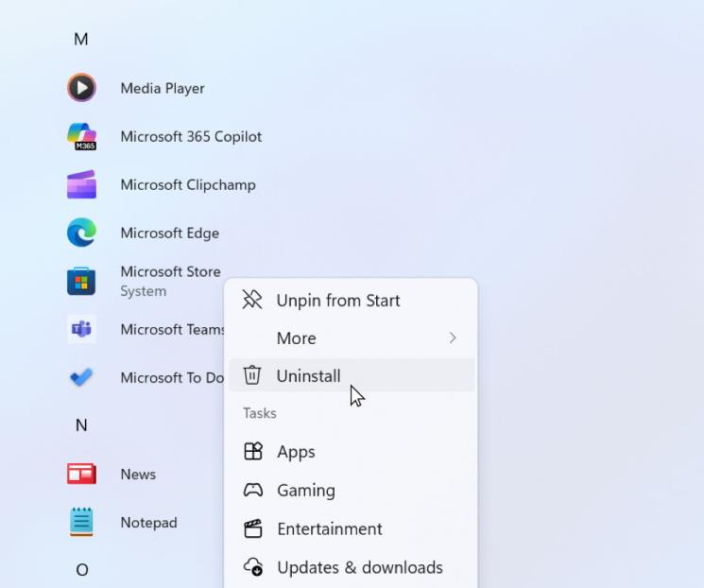The height and width of the screenshot is (588, 704).
Task: Launch Microsoft 365 Copilot icon
Action: coord(81,136)
